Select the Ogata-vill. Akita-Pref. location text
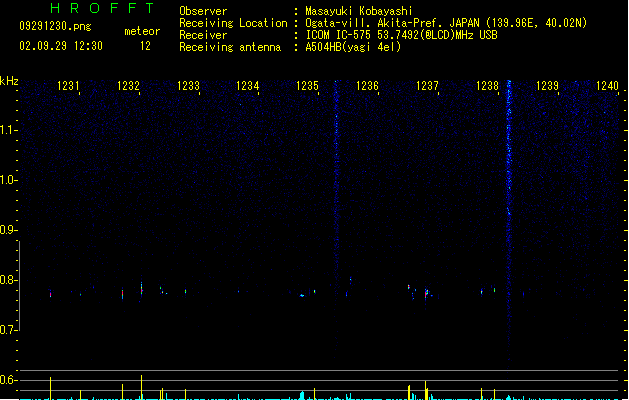This screenshot has width=629, height=400. (x=446, y=23)
